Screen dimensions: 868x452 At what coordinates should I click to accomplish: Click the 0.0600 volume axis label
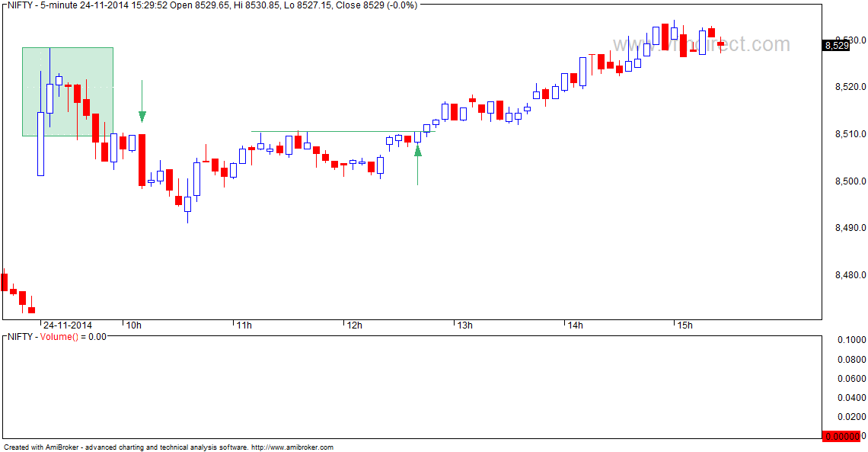point(853,379)
